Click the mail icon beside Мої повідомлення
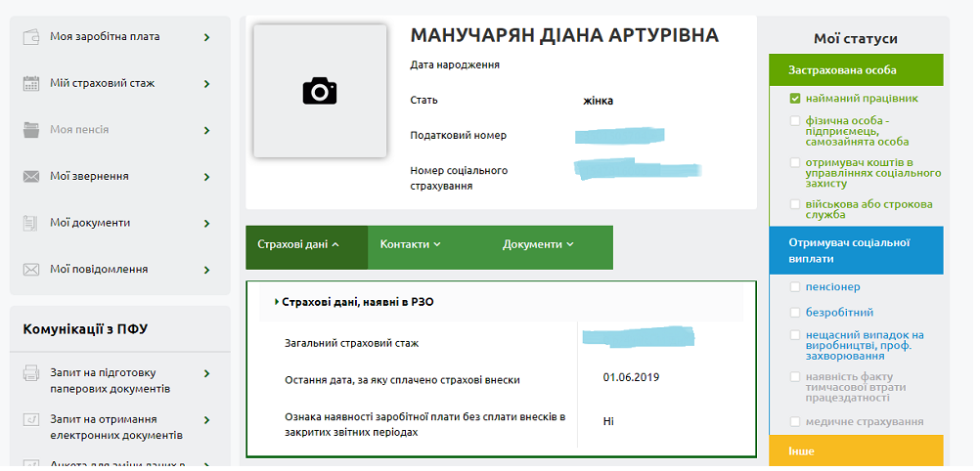 click(31, 270)
